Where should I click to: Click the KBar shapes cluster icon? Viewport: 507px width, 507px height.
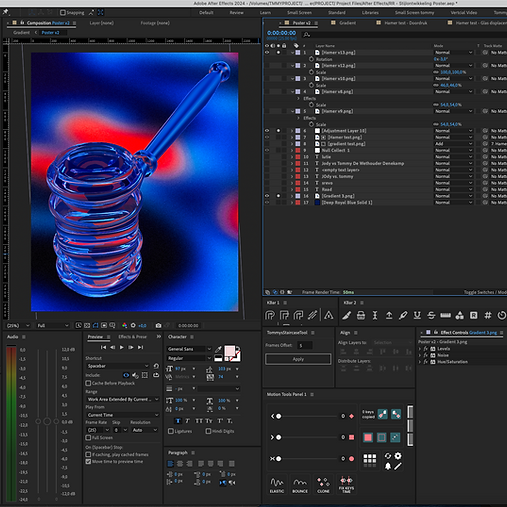pyautogui.click(x=459, y=315)
